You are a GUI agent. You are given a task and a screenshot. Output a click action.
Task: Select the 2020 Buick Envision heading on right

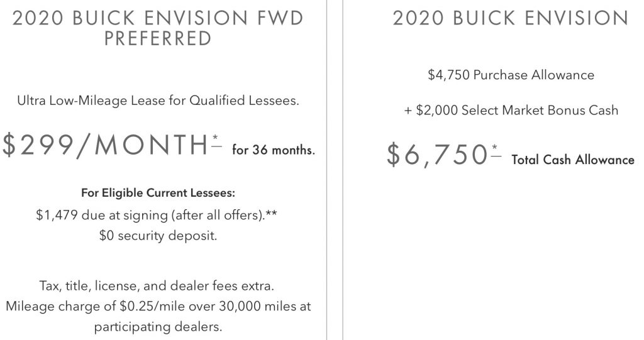click(x=511, y=18)
